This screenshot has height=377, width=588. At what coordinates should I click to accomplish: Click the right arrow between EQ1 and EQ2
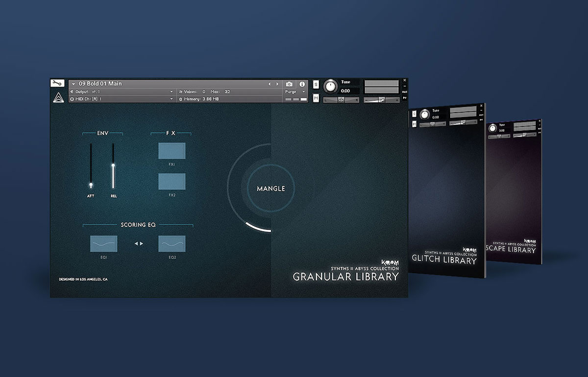[142, 243]
